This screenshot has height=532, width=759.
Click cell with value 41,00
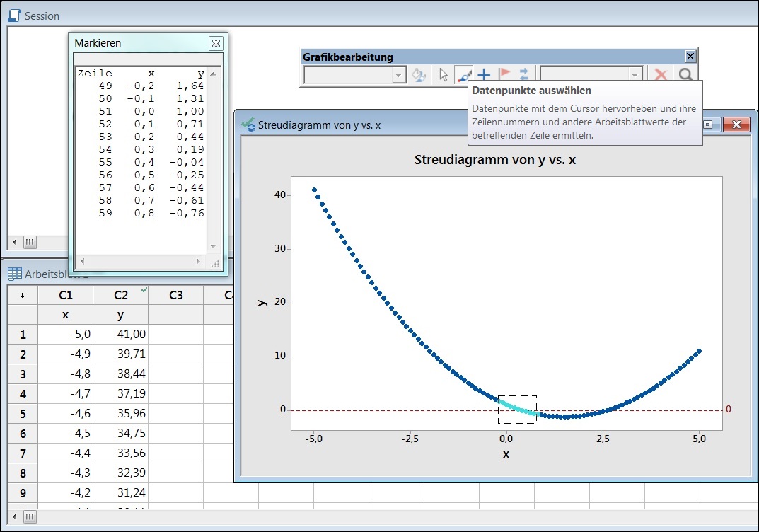[120, 335]
